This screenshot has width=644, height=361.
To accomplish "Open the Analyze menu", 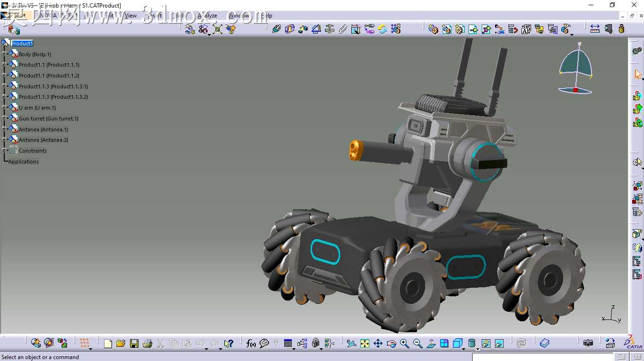I will click(x=208, y=16).
